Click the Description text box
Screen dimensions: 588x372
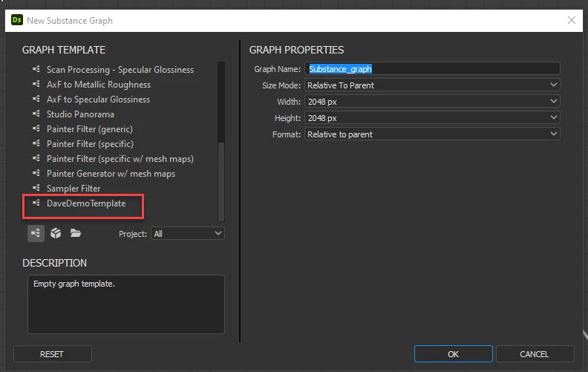pos(126,304)
